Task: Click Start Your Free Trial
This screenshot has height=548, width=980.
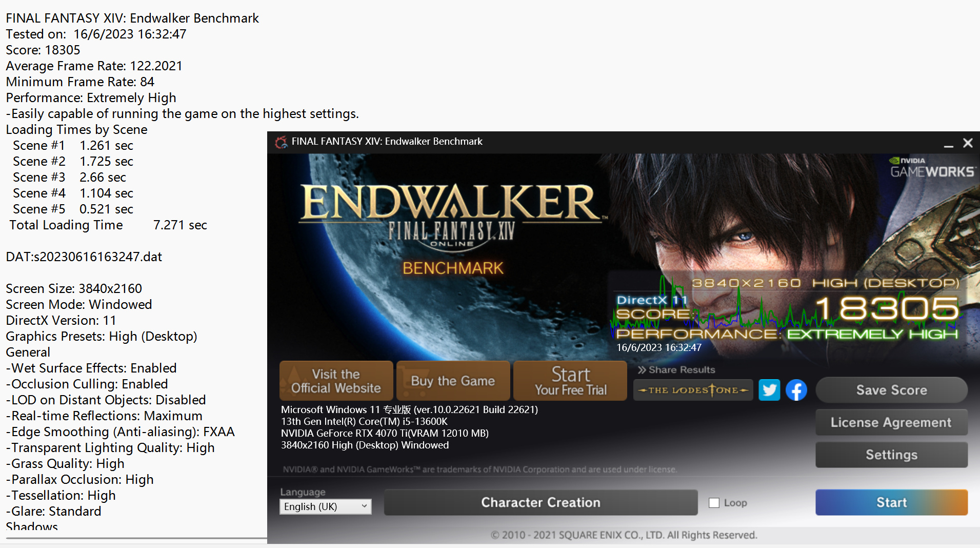Action: tap(570, 381)
